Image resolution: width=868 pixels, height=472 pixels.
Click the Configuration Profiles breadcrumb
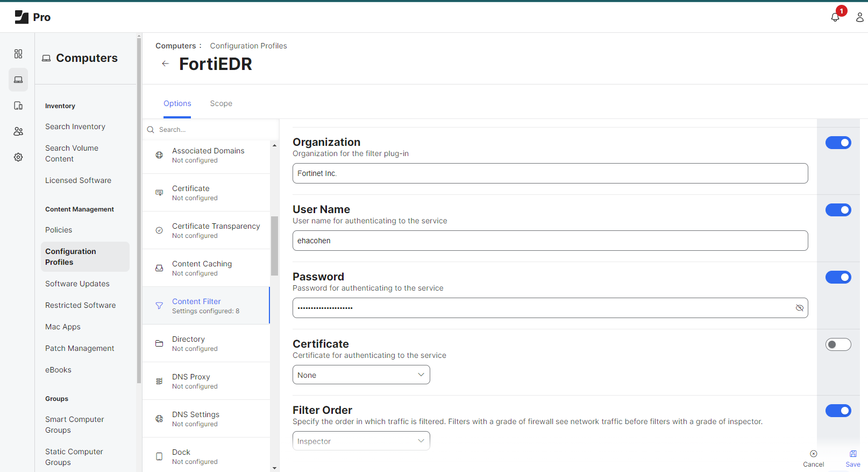pos(248,46)
